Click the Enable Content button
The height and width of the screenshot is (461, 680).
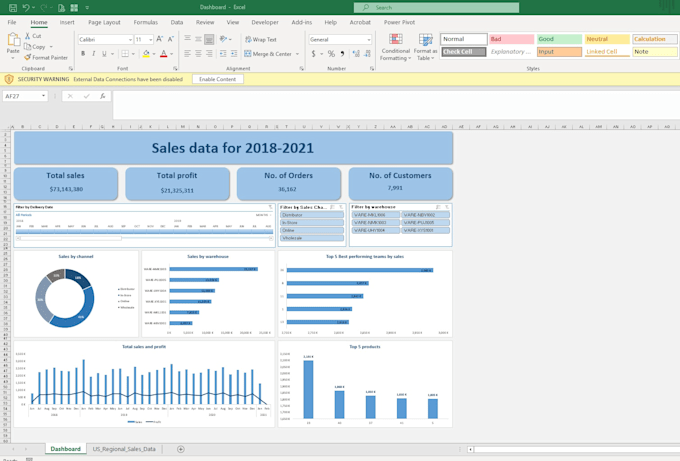217,79
